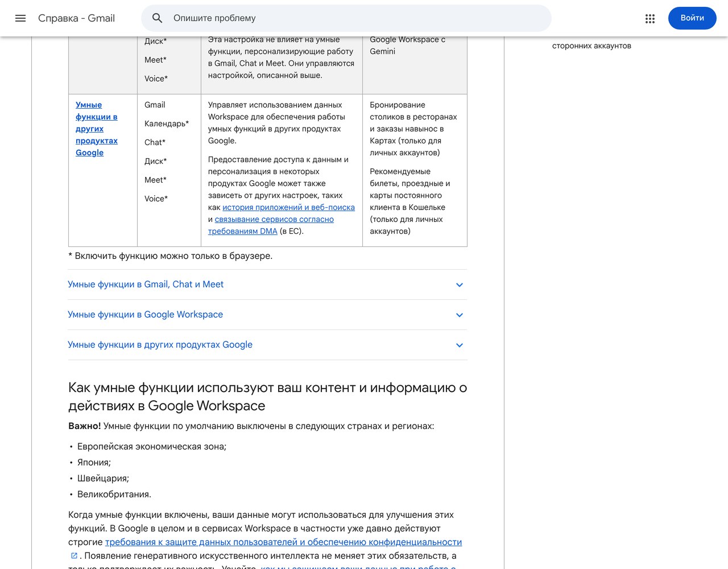Viewport: 728px width, 569px height.
Task: Click the search magnifier icon
Action: coord(158,18)
